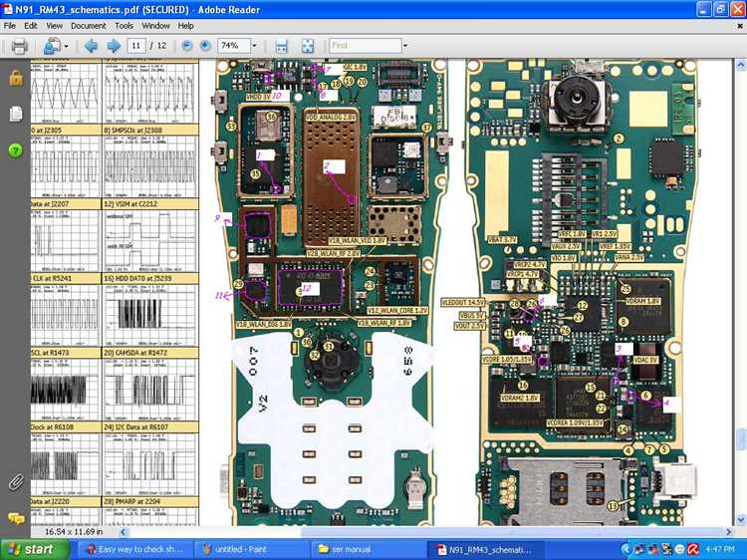
Task: Switch to 'Easy way to check sh...' taskbar window
Action: pyautogui.click(x=134, y=549)
